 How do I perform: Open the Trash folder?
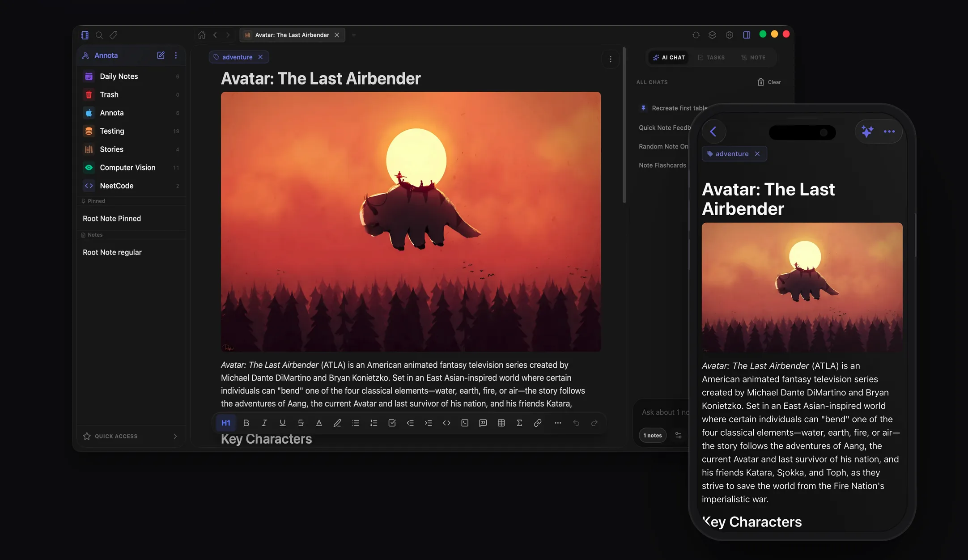[131, 95]
